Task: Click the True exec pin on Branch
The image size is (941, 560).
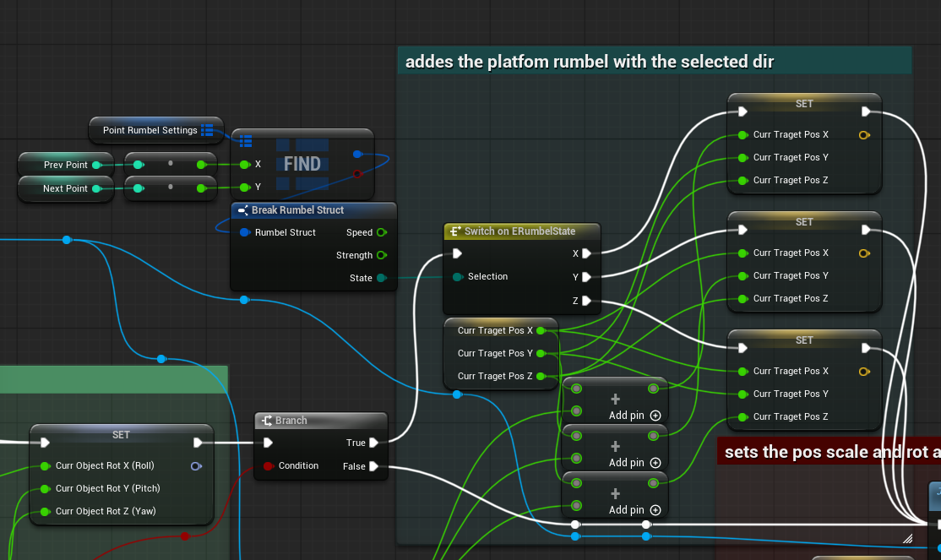Action: coord(373,443)
